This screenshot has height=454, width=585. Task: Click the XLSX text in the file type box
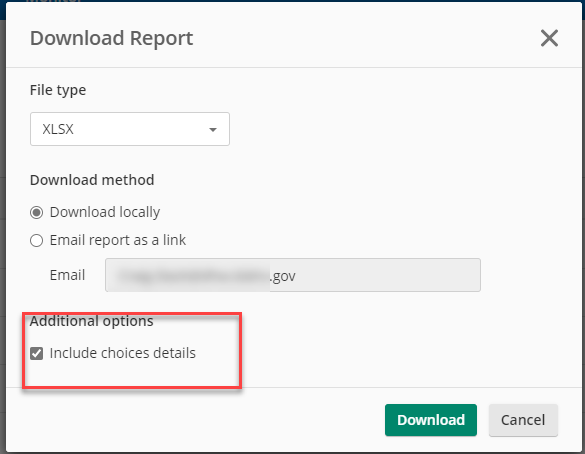[x=58, y=129]
